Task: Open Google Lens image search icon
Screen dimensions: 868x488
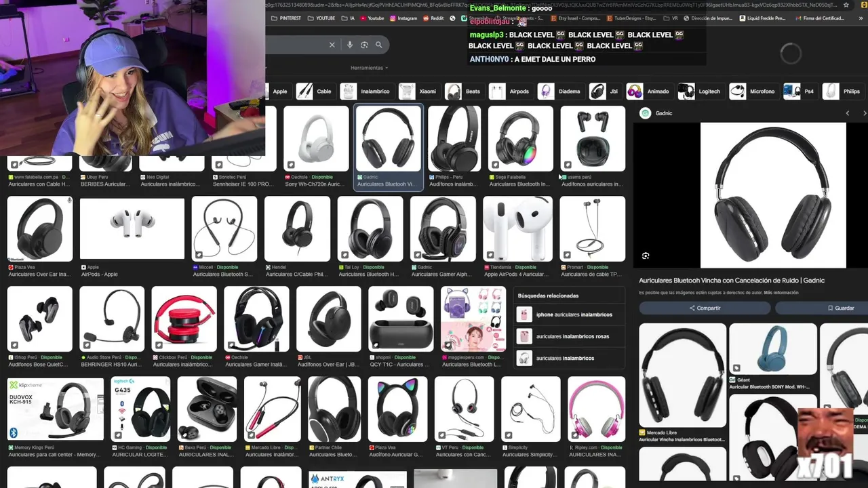Action: [x=364, y=45]
